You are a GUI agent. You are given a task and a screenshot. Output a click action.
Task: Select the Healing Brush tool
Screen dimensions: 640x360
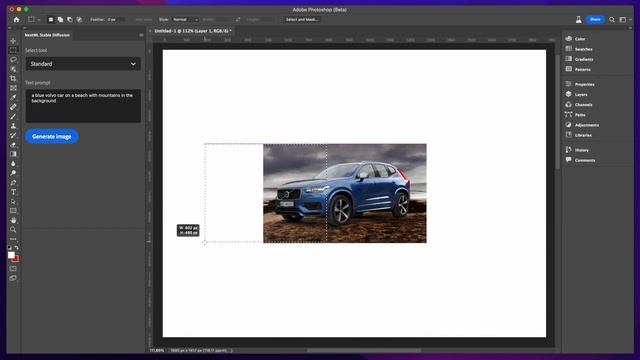click(13, 107)
